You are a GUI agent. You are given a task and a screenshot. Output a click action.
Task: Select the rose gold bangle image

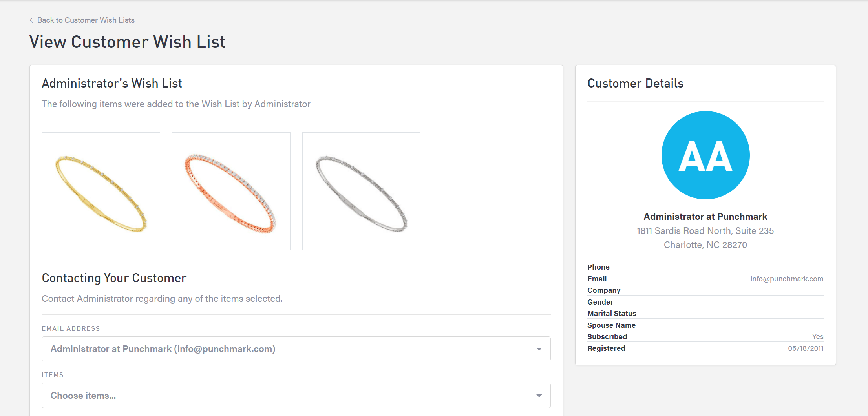[x=231, y=192]
